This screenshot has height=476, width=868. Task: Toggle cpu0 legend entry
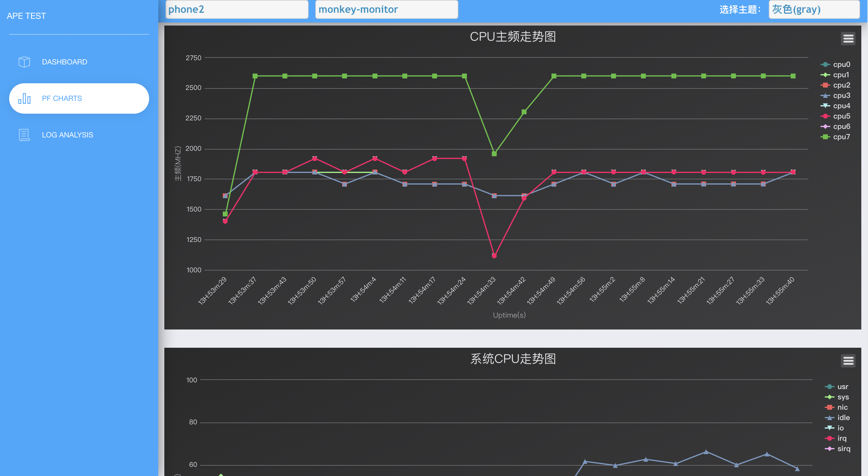(x=841, y=65)
